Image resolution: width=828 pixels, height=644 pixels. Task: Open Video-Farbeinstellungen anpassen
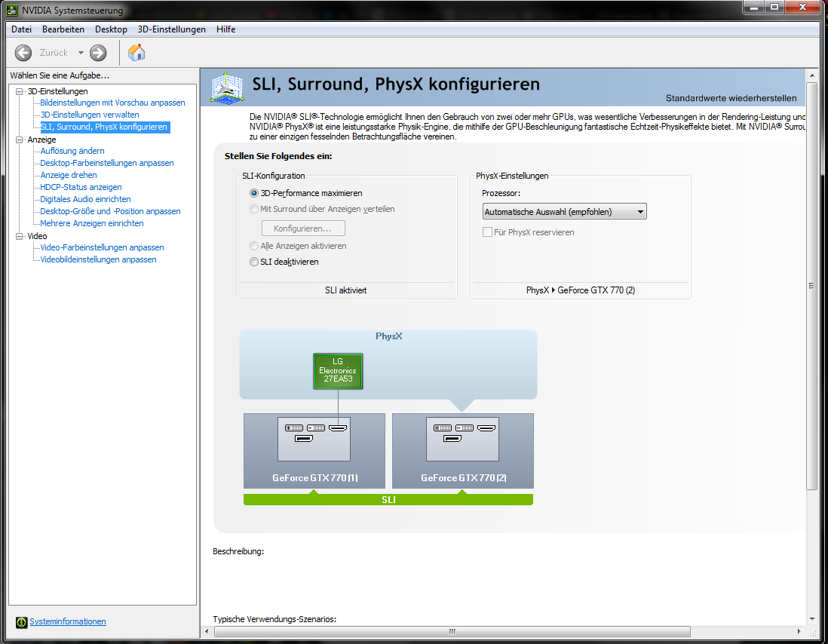pyautogui.click(x=102, y=247)
